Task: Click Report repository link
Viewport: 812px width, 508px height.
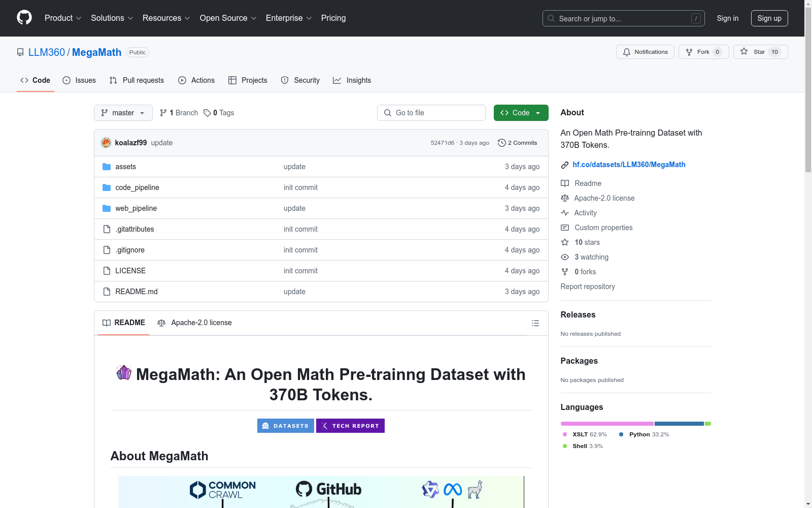Action: (588, 287)
